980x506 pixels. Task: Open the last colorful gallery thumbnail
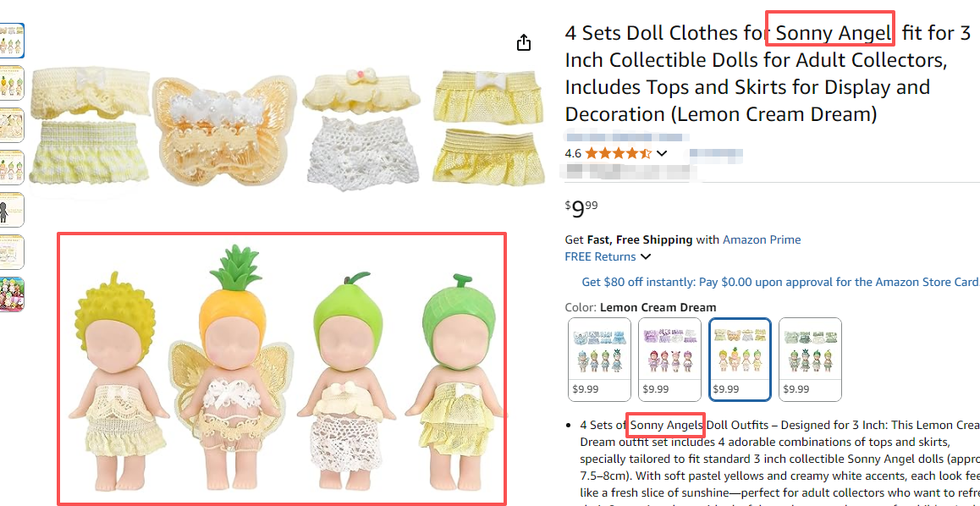point(12,294)
